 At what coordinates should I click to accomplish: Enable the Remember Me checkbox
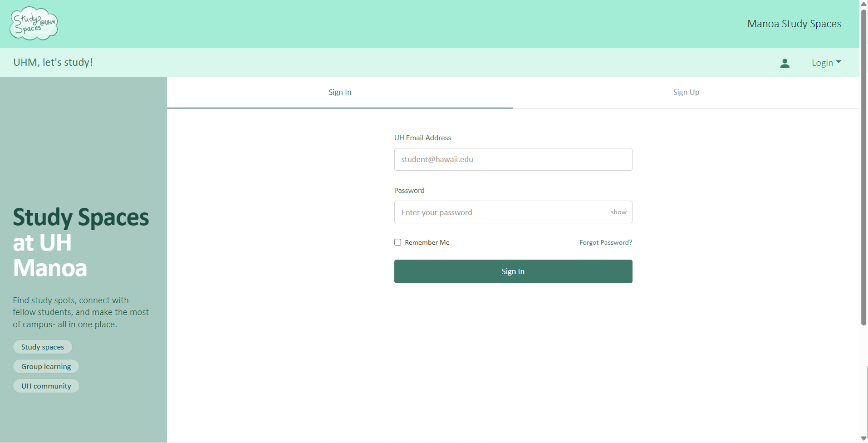tap(398, 242)
